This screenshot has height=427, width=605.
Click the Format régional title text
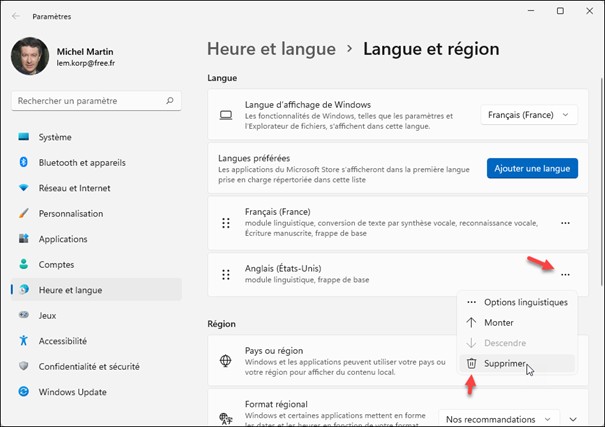(x=276, y=404)
